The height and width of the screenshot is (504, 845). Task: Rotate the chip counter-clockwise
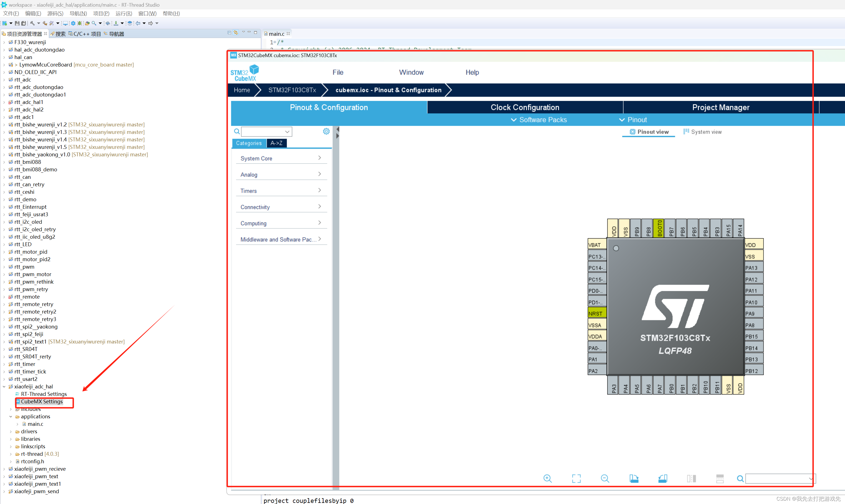pos(662,478)
